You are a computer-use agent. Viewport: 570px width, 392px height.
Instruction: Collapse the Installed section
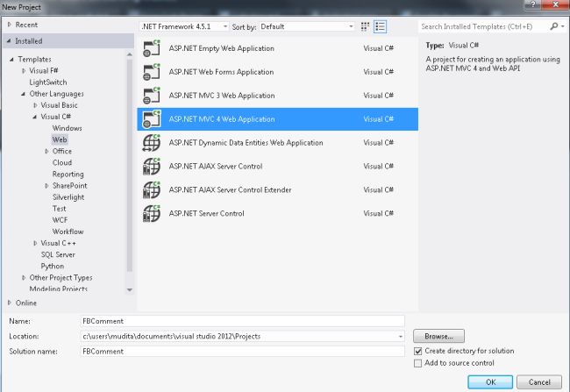(x=9, y=41)
